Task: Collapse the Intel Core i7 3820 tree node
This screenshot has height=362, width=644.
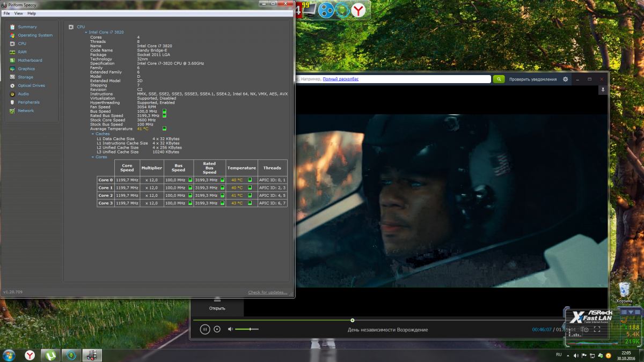Action: click(x=86, y=32)
